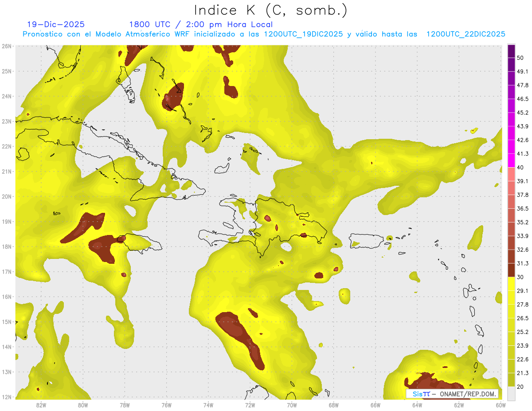Image resolution: width=532 pixels, height=411 pixels.
Task: Click the Puerto Rico island outline
Action: 367,240
